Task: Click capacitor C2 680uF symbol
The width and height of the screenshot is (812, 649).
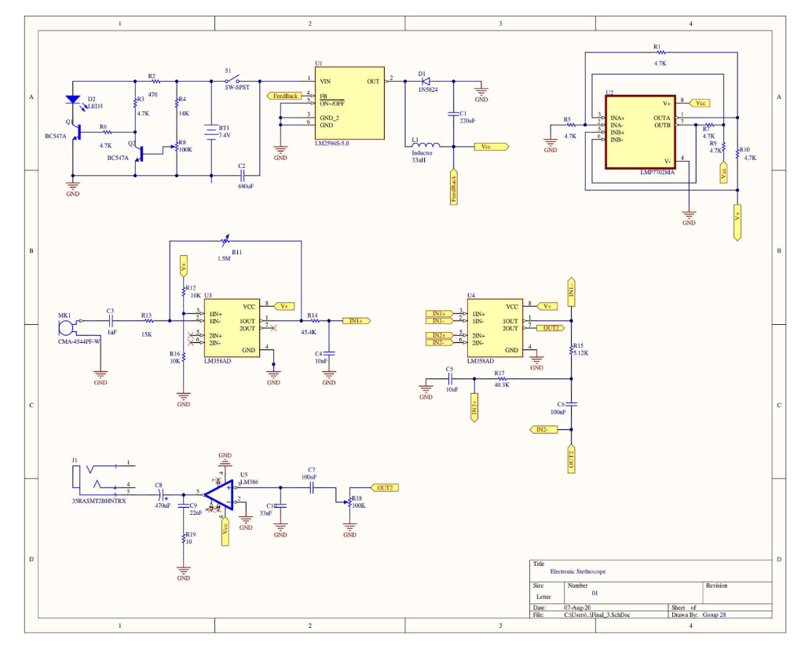Action: (x=241, y=176)
